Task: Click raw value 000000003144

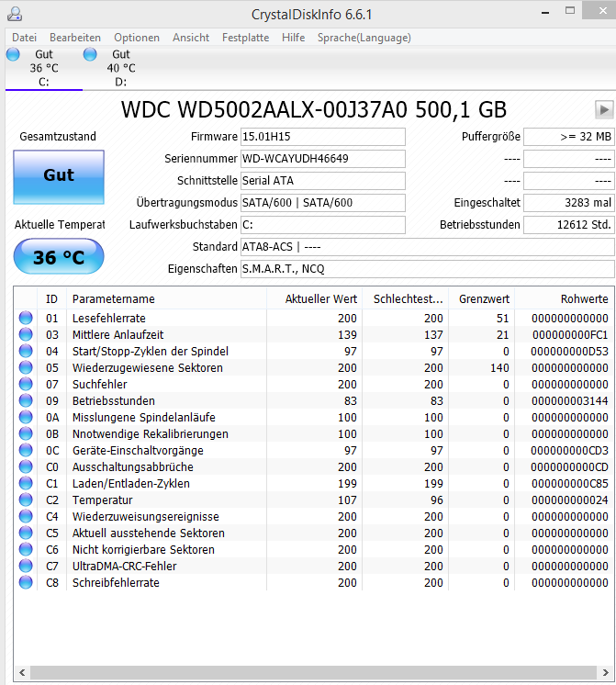Action: (x=570, y=400)
